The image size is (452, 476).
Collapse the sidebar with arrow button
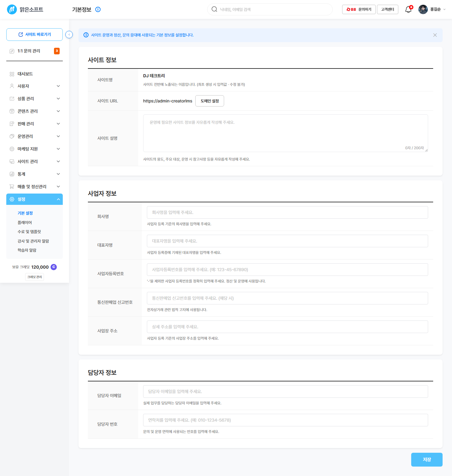69,35
